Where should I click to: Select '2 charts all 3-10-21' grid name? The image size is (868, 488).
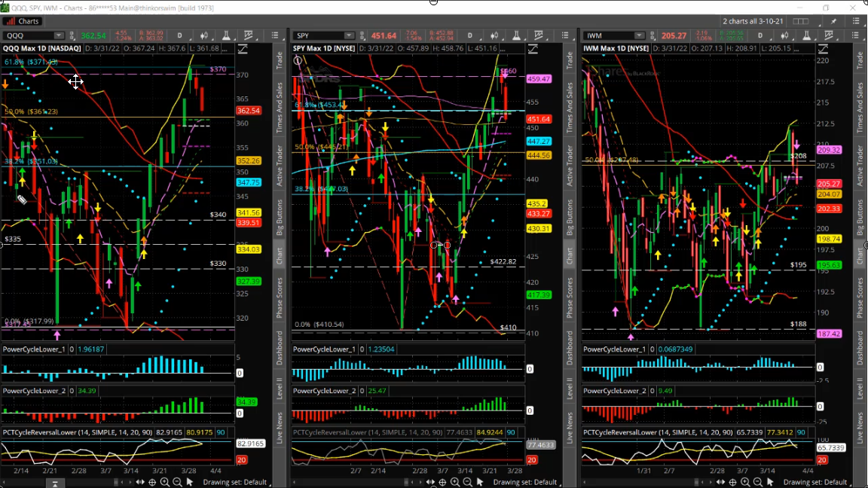(753, 21)
